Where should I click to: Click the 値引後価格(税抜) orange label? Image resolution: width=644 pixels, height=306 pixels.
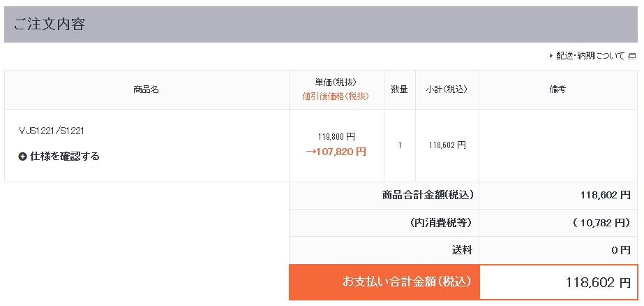(336, 96)
